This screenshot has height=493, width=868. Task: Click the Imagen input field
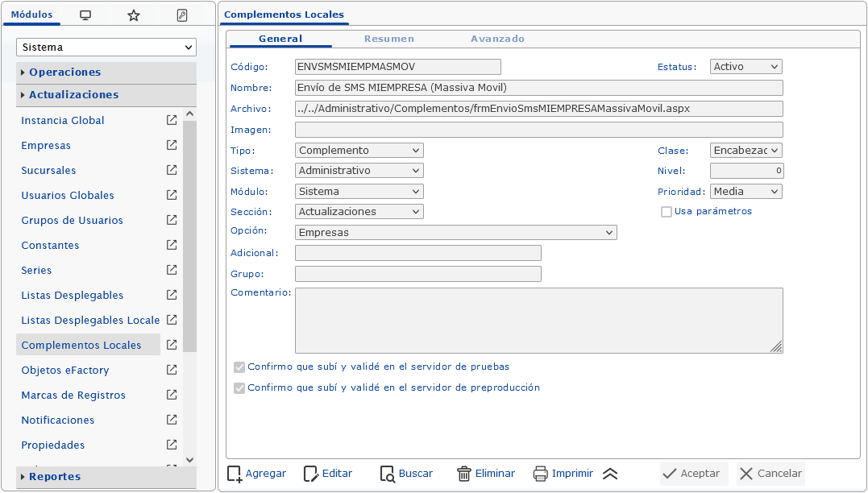point(539,130)
